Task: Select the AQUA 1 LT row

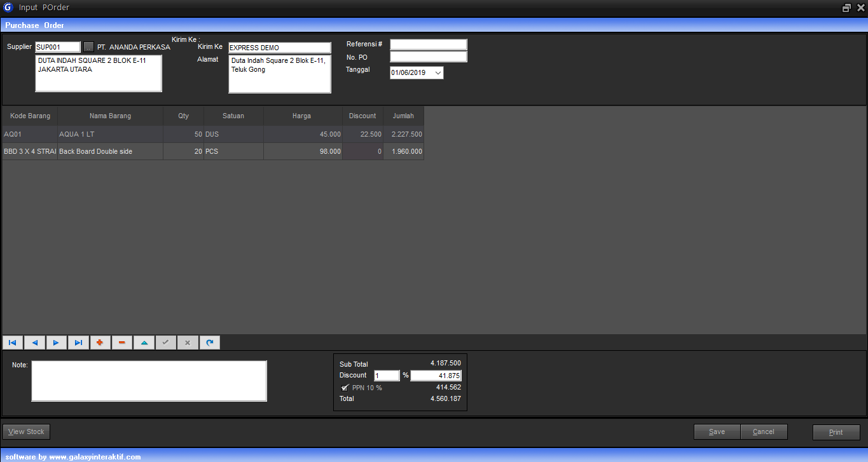Action: point(109,135)
